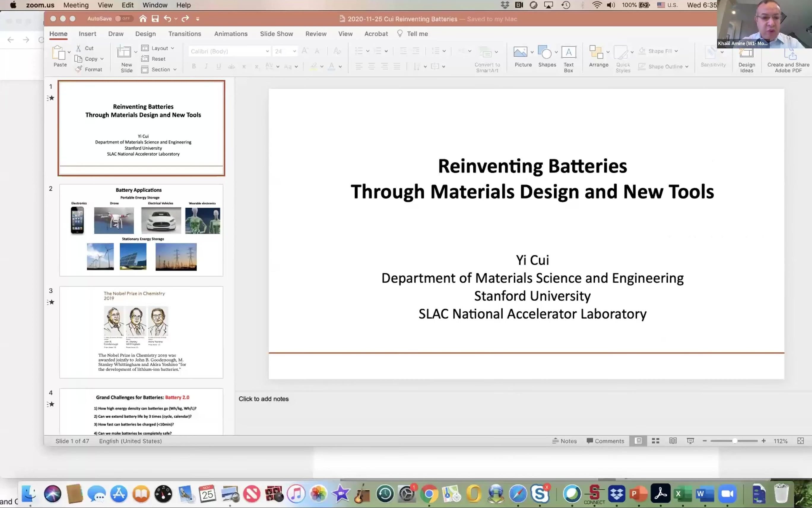812x508 pixels.
Task: Click the Design Ideas button
Action: tap(747, 60)
